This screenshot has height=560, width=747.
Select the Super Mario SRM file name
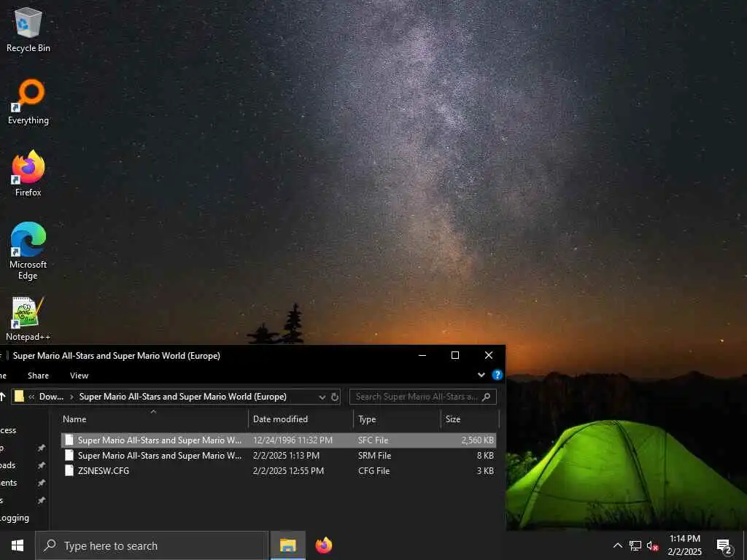160,455
